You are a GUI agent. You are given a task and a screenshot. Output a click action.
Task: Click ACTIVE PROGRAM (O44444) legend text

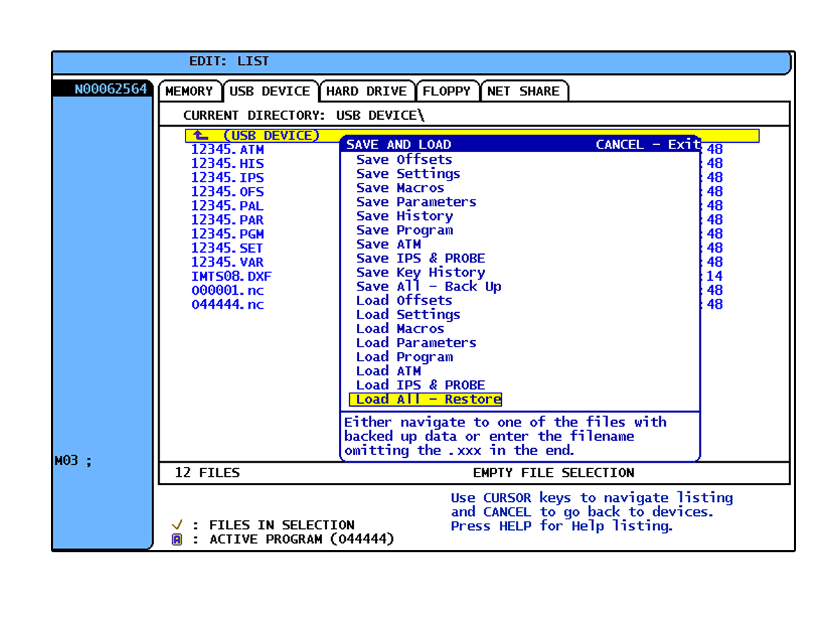pos(302,540)
